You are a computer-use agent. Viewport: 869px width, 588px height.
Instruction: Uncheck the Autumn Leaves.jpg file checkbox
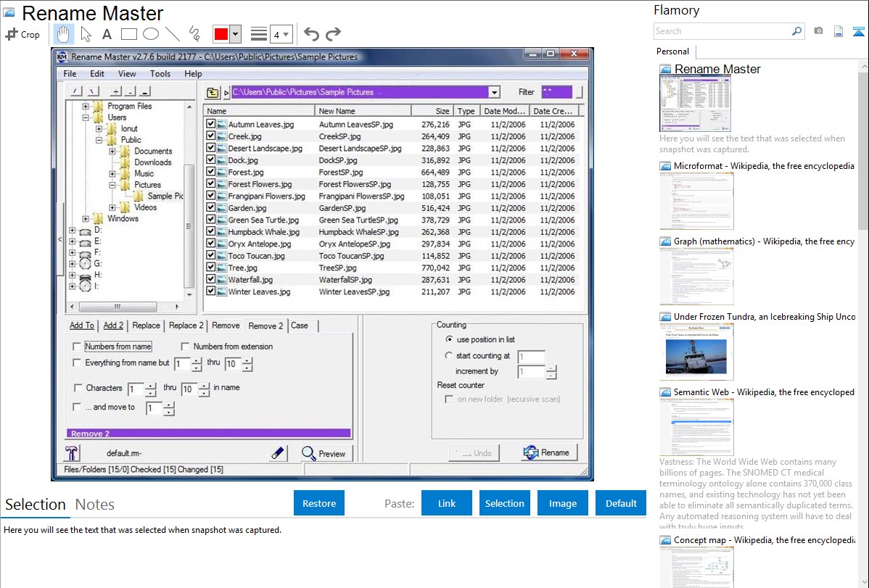211,125
